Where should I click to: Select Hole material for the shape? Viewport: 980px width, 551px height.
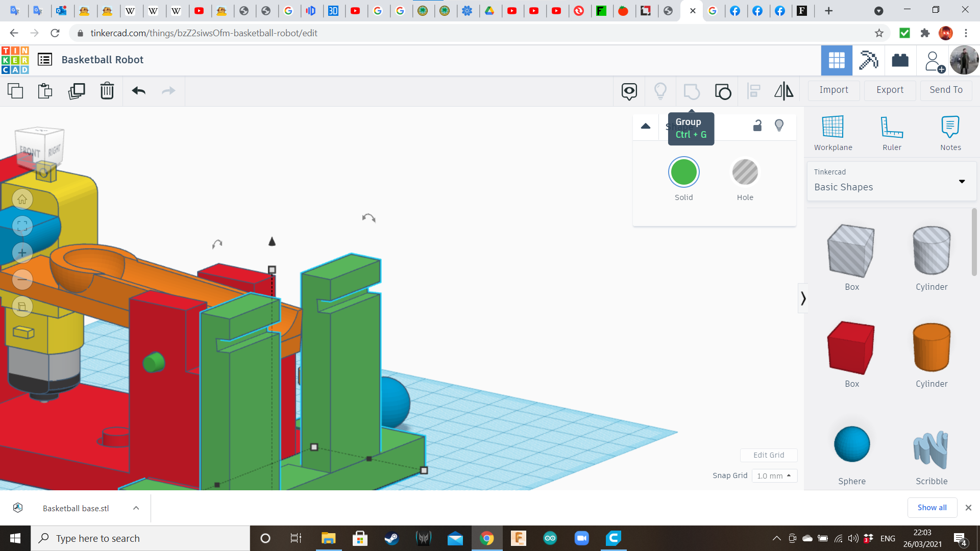(745, 172)
